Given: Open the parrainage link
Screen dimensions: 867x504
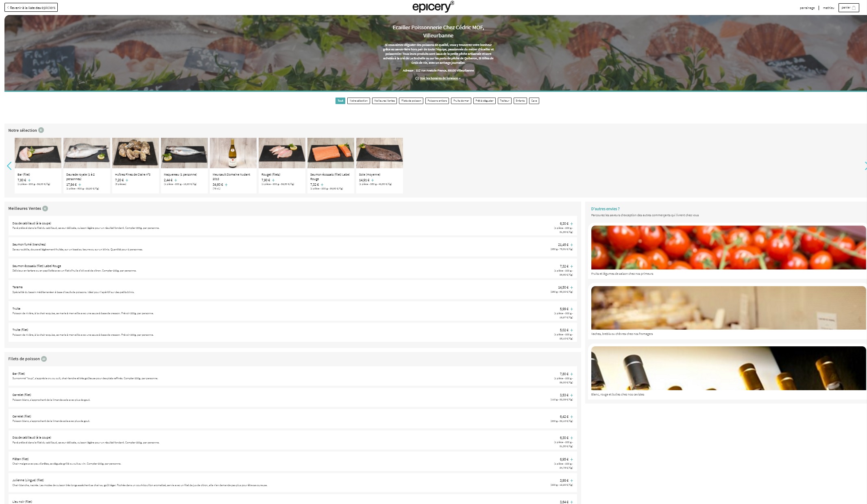Looking at the screenshot, I should tap(807, 8).
